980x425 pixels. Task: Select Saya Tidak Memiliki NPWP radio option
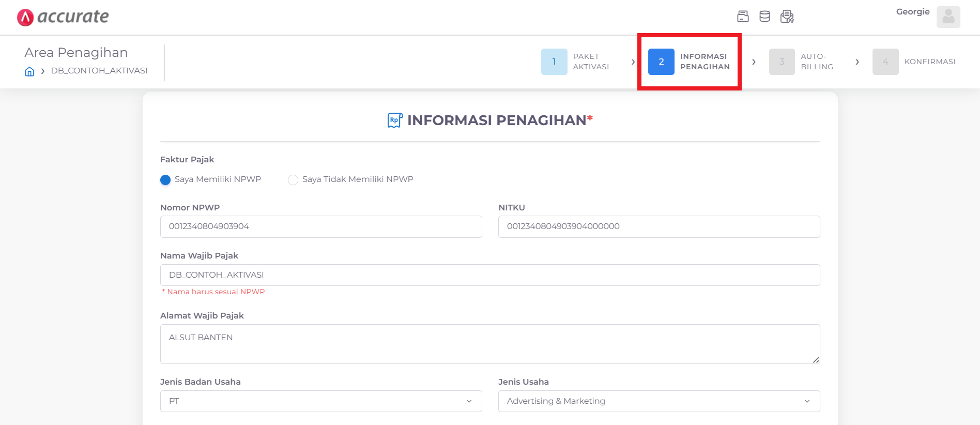tap(293, 179)
